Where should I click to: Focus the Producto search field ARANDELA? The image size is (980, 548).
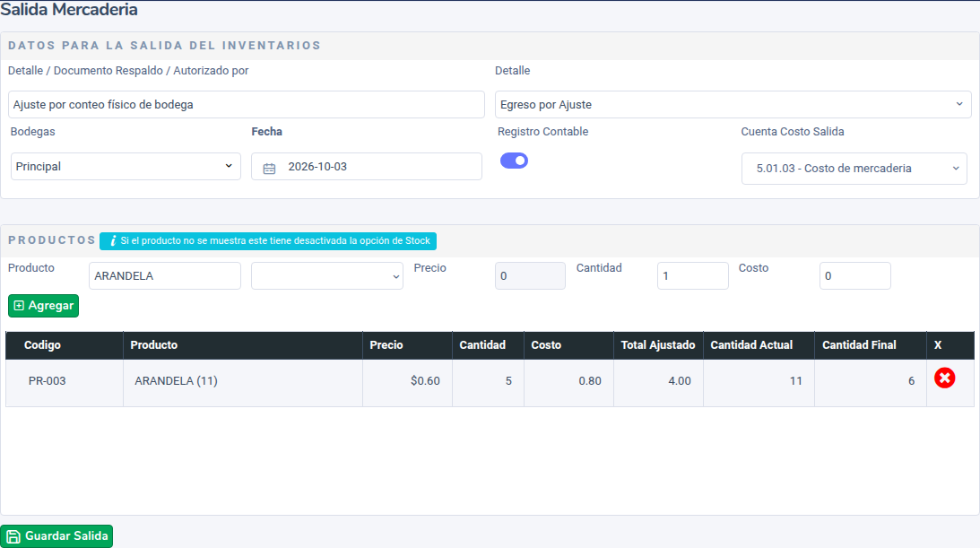pyautogui.click(x=165, y=275)
